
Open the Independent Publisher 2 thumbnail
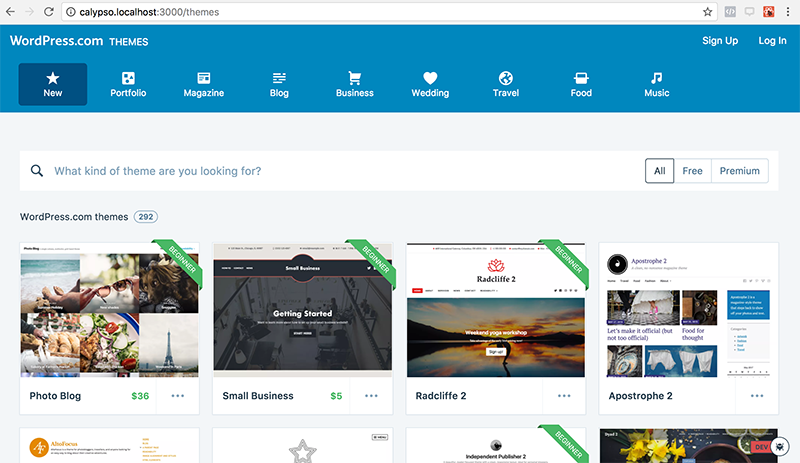tap(495, 446)
